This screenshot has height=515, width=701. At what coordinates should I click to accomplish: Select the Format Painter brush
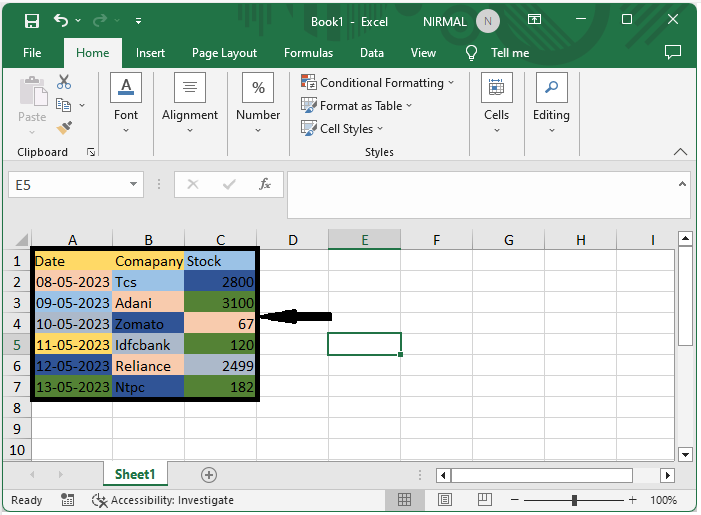[64, 128]
